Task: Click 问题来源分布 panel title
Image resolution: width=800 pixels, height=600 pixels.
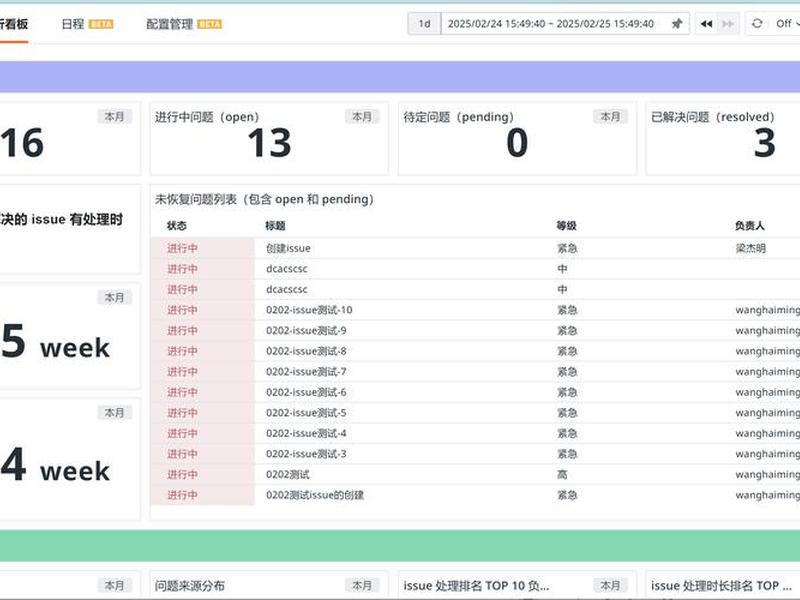Action: (190, 586)
